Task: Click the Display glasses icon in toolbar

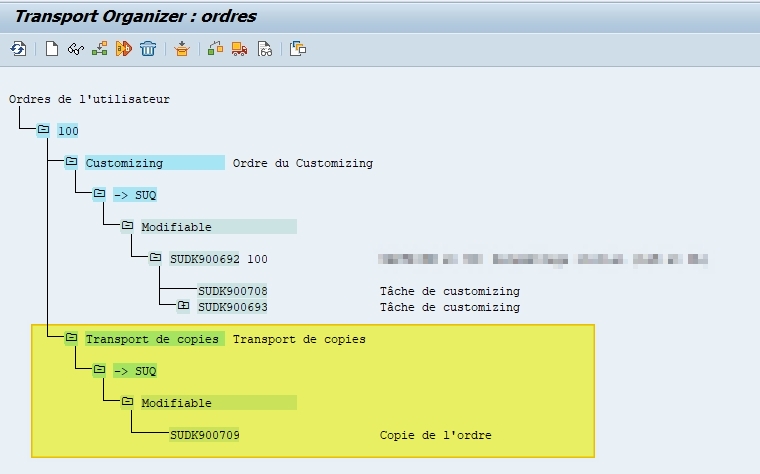Action: point(75,48)
